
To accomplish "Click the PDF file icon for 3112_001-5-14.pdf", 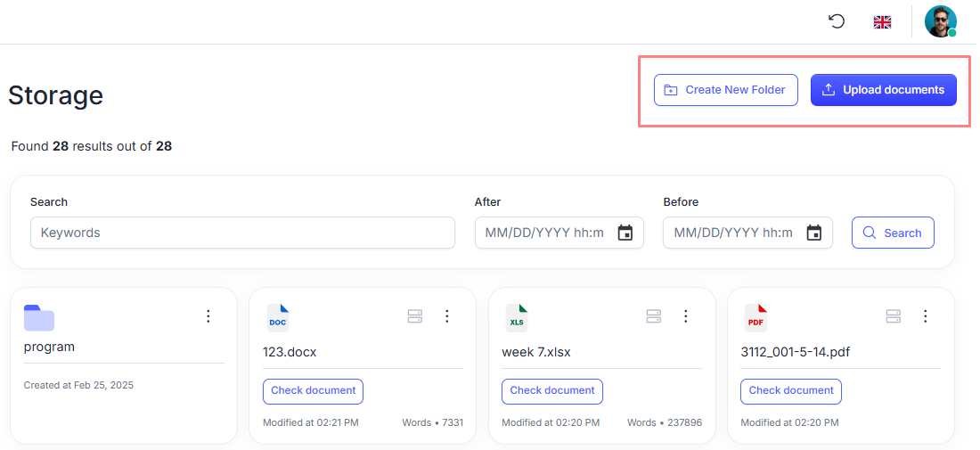I will point(755,318).
